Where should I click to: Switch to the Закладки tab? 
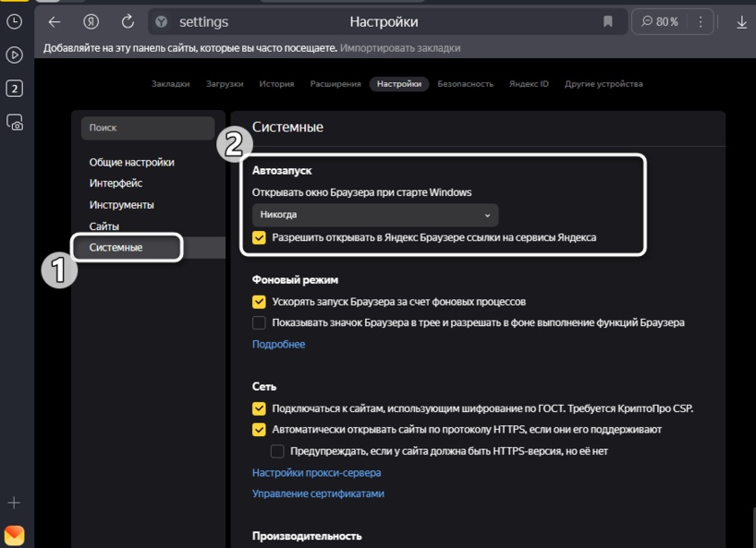[171, 84]
